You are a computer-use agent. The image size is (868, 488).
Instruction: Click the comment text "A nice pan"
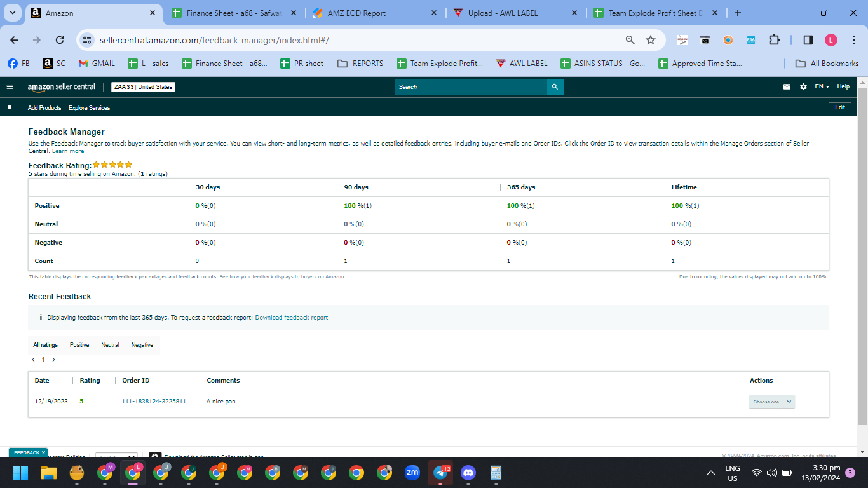pyautogui.click(x=221, y=402)
